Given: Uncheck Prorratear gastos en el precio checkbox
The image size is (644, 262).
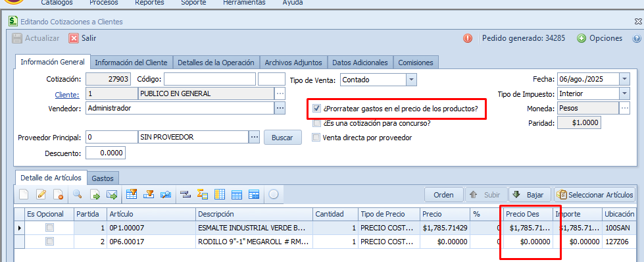Looking at the screenshot, I should 316,109.
